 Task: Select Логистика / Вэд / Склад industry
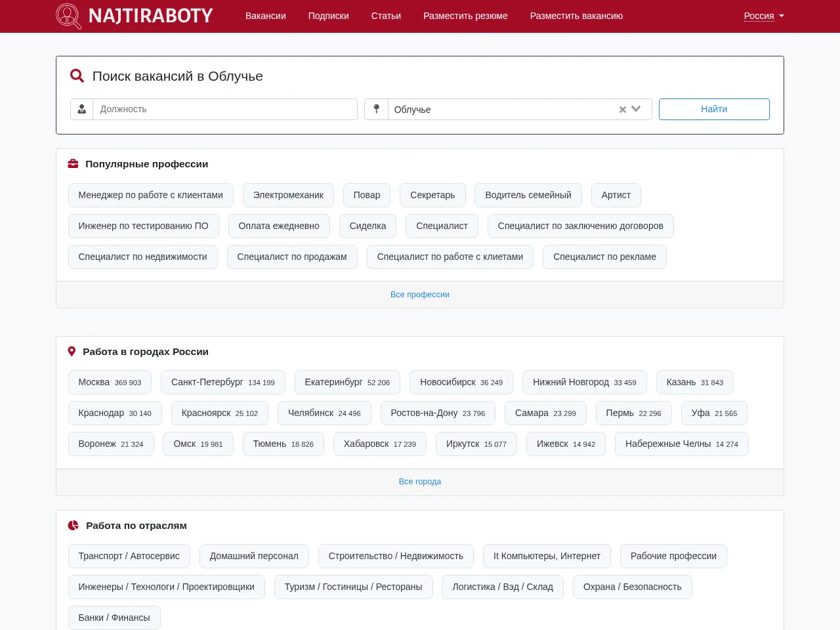[503, 587]
